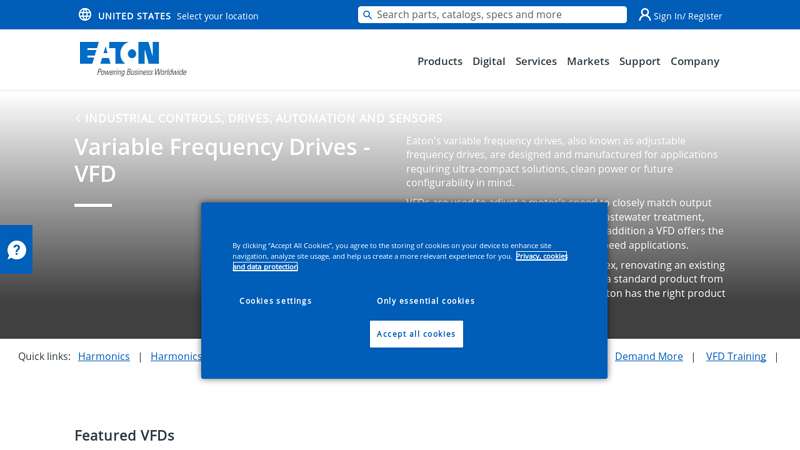This screenshot has height=450, width=800.
Task: Open the Markets menu
Action: click(x=588, y=61)
